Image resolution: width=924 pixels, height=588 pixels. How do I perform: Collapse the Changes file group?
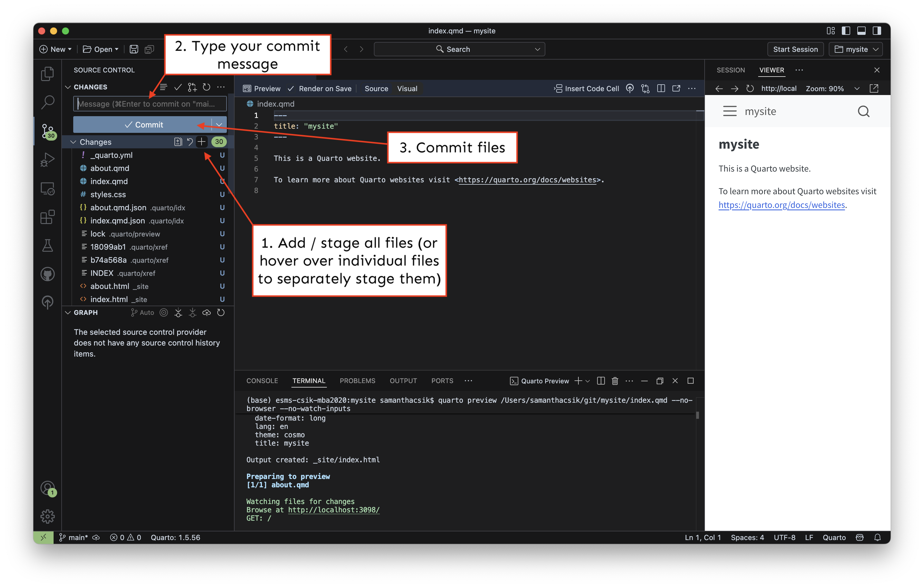73,142
